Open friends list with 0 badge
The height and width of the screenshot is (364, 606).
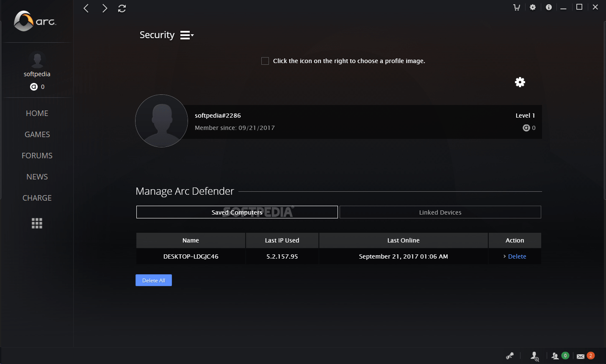pos(560,356)
